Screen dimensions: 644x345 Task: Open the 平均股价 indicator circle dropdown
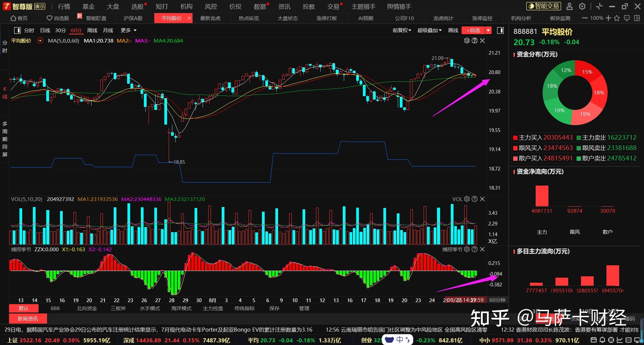(x=40, y=41)
